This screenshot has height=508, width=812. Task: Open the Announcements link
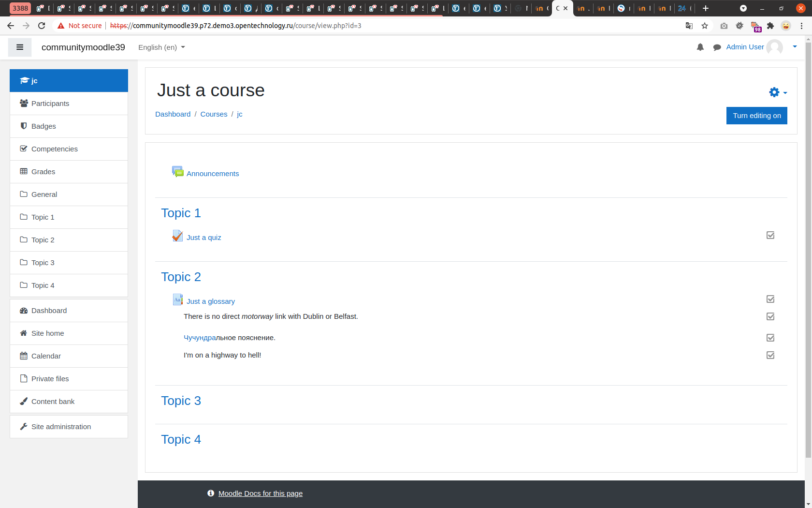click(x=213, y=174)
